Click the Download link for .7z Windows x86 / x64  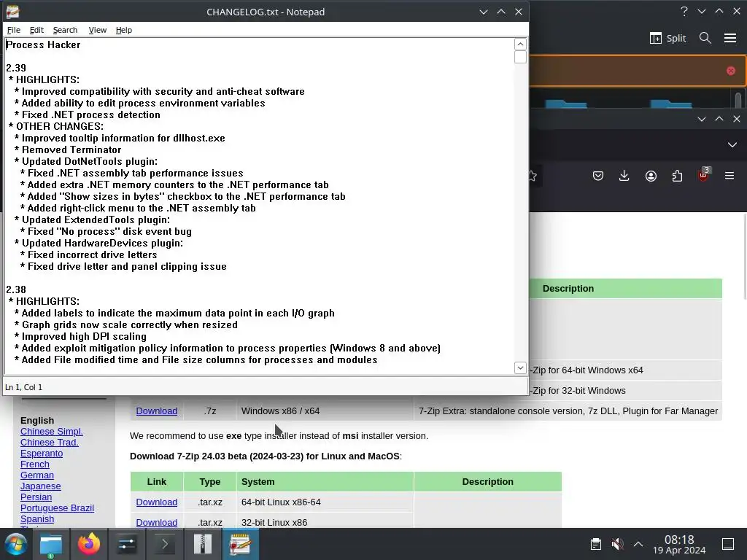[157, 411]
